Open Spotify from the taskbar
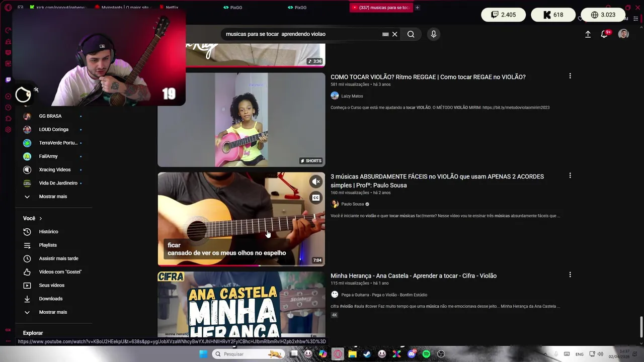 click(x=426, y=354)
